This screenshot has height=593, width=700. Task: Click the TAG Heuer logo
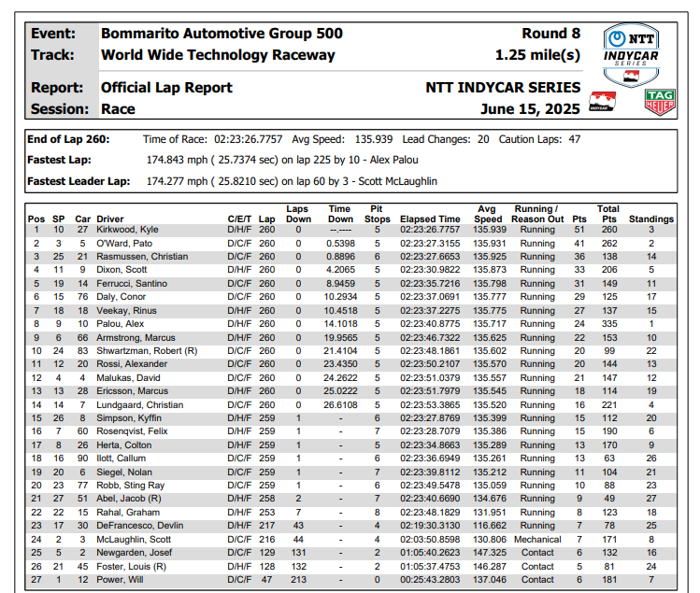tap(660, 102)
